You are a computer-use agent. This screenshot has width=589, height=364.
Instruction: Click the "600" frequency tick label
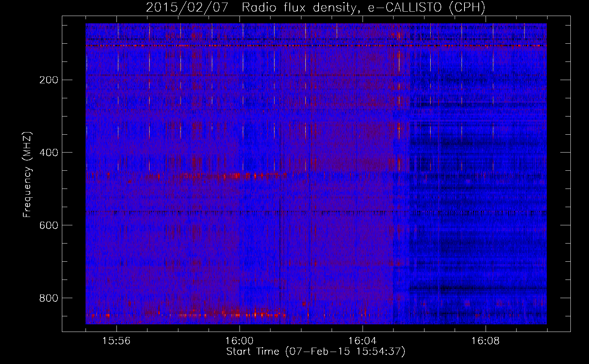[49, 226]
